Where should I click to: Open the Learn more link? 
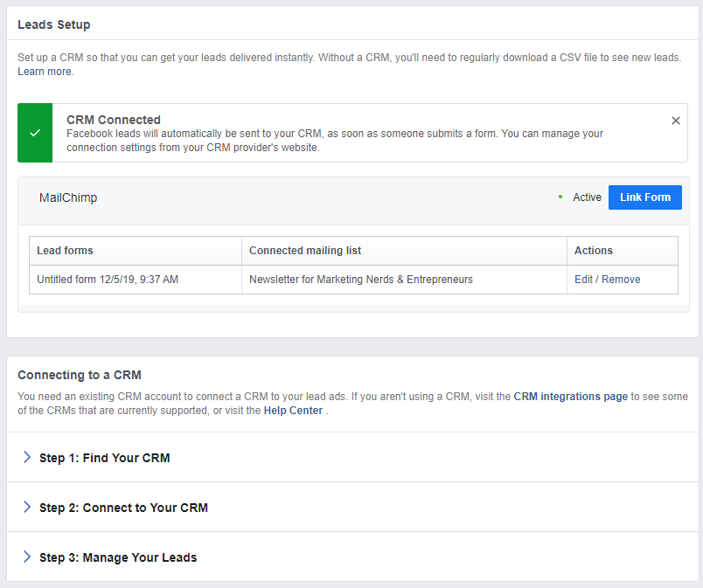pyautogui.click(x=45, y=72)
